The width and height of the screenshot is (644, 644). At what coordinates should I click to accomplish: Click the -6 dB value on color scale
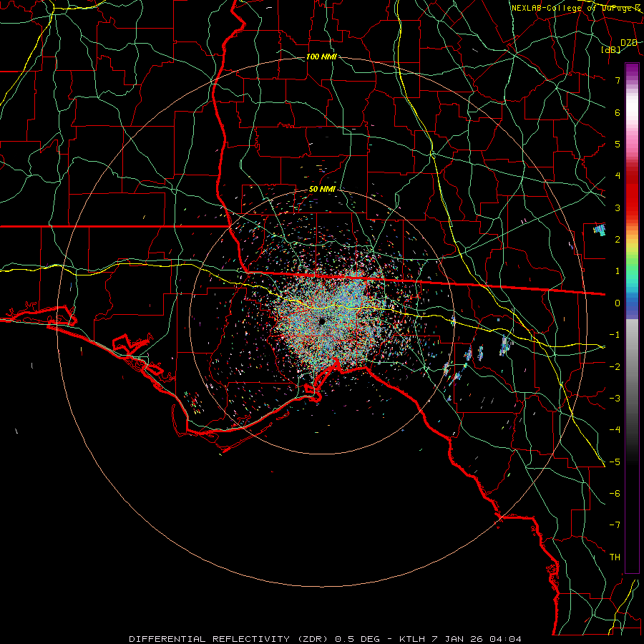615,494
